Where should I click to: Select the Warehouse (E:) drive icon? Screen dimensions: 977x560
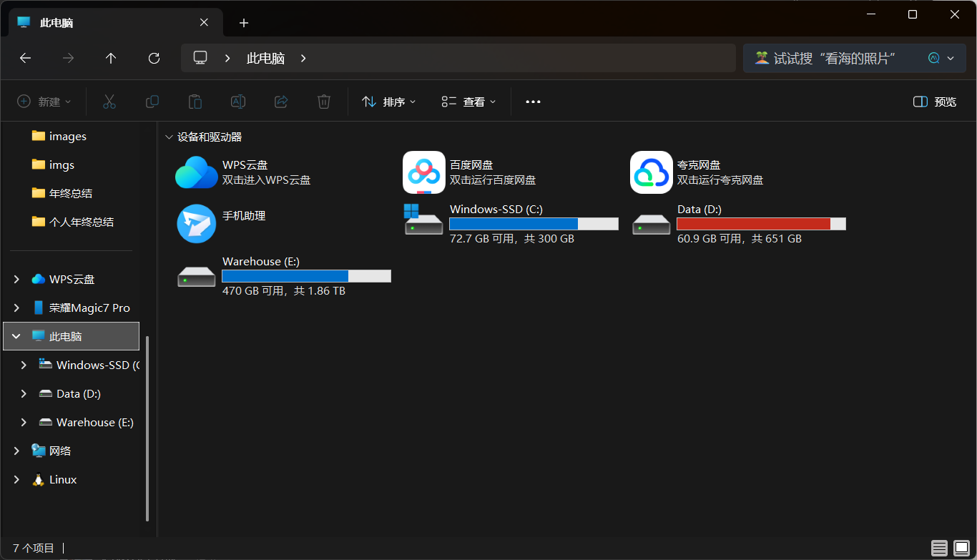[x=197, y=276]
